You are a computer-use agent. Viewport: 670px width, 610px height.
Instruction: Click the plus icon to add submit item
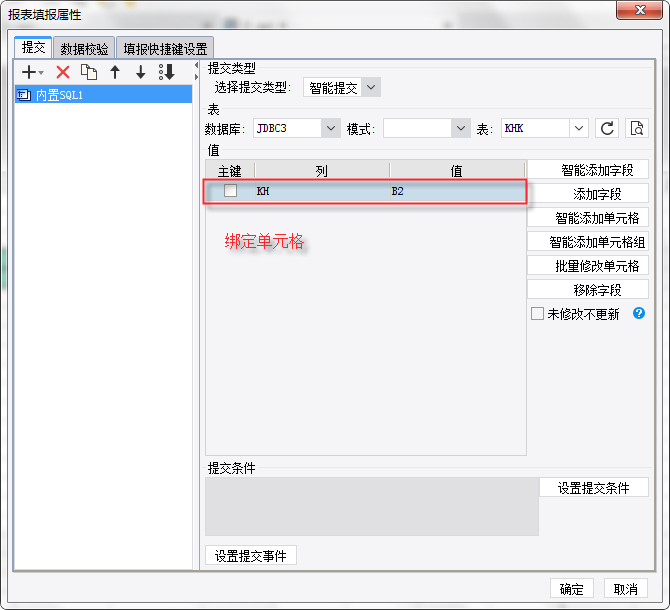pyautogui.click(x=29, y=72)
